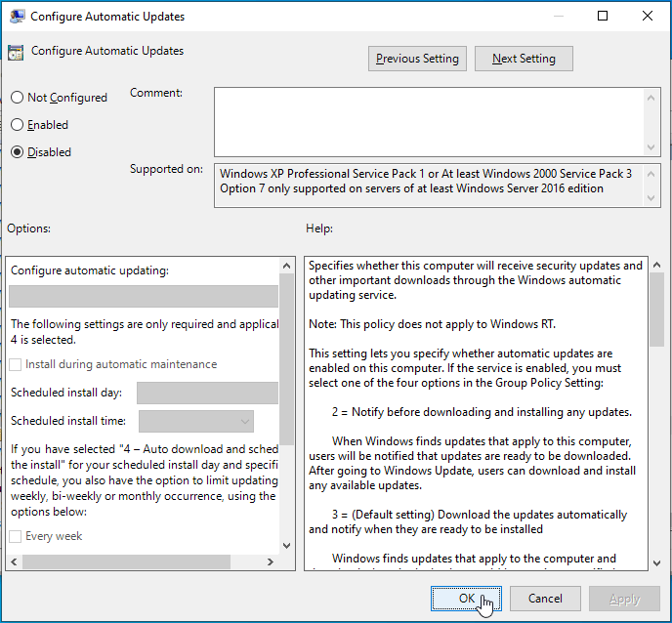The width and height of the screenshot is (672, 623).
Task: Select the Disabled radio button
Action: pyautogui.click(x=17, y=152)
